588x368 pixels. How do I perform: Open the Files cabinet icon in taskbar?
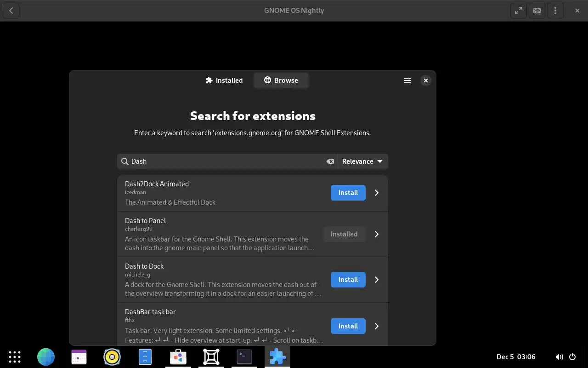coord(145,356)
